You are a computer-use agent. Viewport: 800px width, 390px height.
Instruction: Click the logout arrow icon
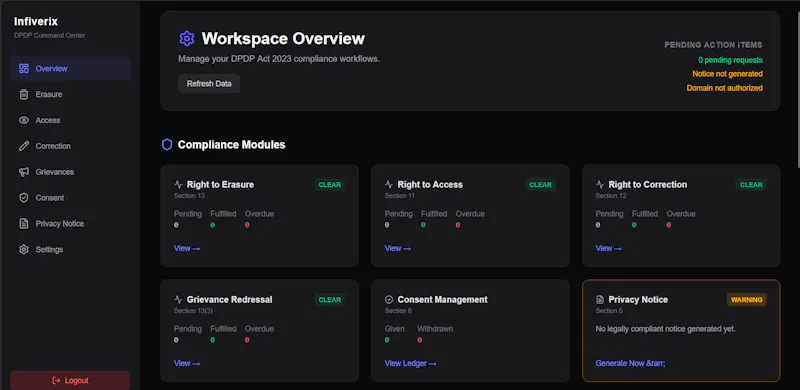click(57, 380)
